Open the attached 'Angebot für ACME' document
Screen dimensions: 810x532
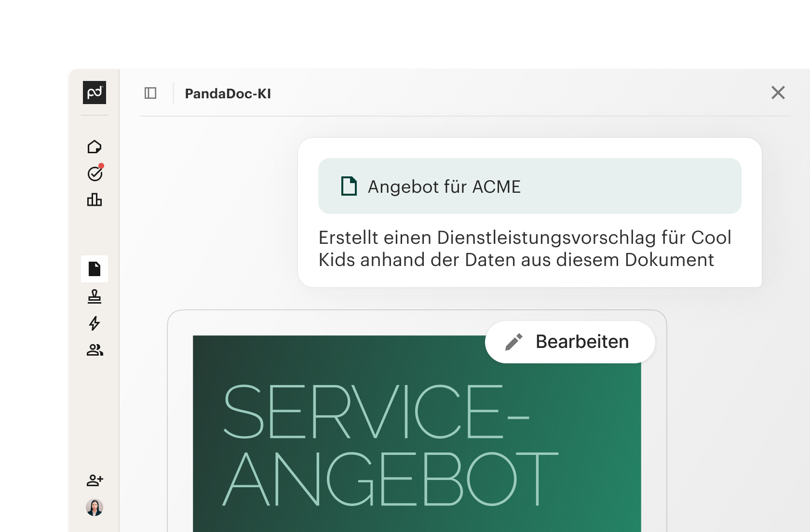pos(530,186)
